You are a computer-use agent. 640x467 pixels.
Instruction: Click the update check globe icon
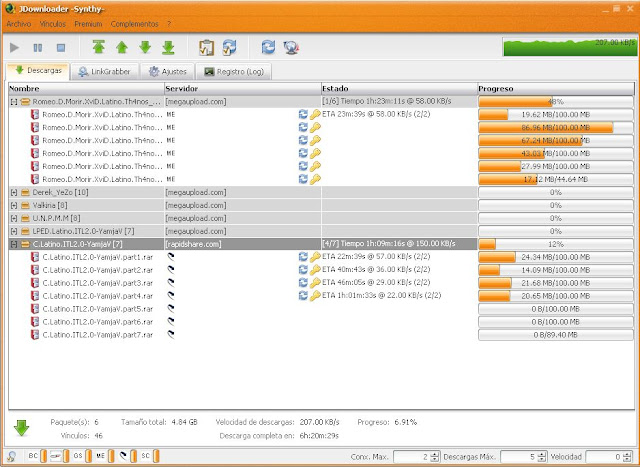coord(291,47)
